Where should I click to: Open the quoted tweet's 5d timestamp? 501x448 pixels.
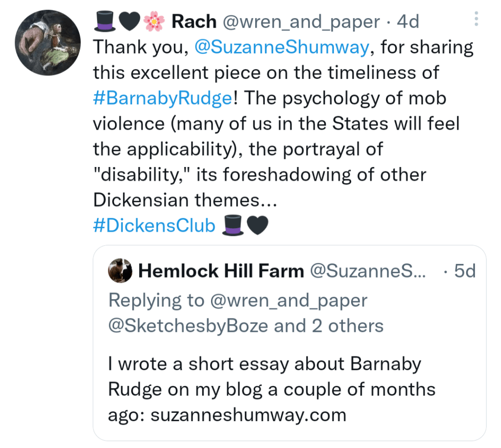(464, 271)
